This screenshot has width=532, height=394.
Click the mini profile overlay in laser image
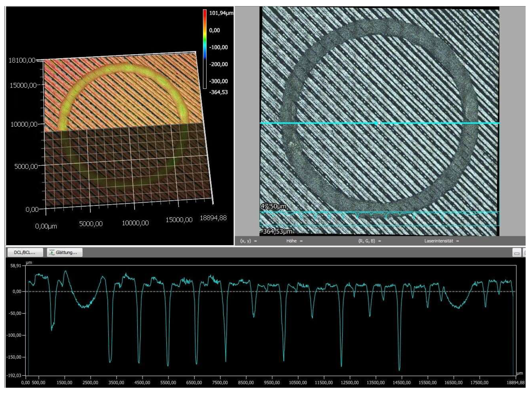click(x=379, y=218)
